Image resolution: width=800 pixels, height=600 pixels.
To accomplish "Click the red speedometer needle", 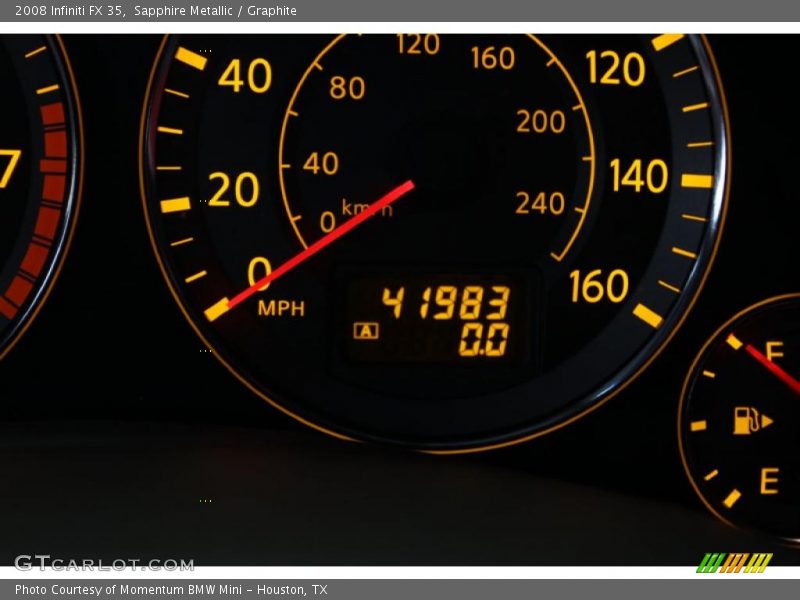I will pyautogui.click(x=320, y=244).
